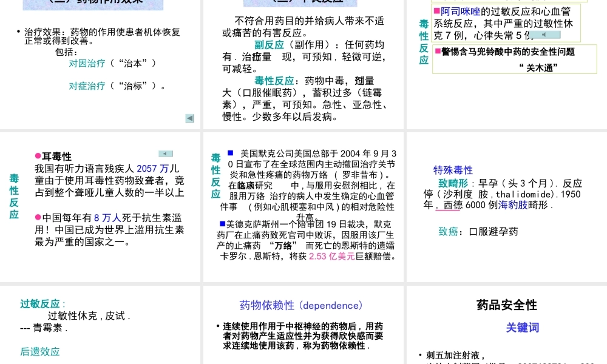Click the 副反应 teal heading text
The height and width of the screenshot is (364, 607).
[x=269, y=45]
